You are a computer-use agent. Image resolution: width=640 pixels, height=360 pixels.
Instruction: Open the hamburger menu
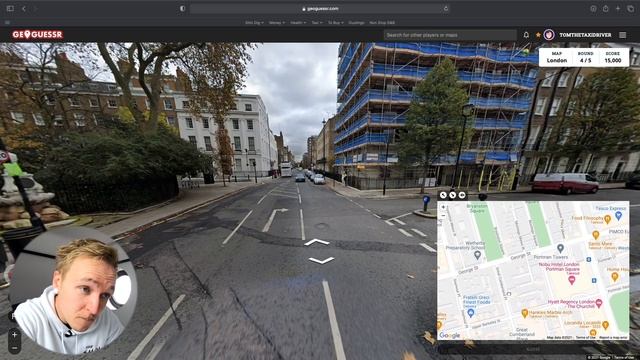(622, 35)
